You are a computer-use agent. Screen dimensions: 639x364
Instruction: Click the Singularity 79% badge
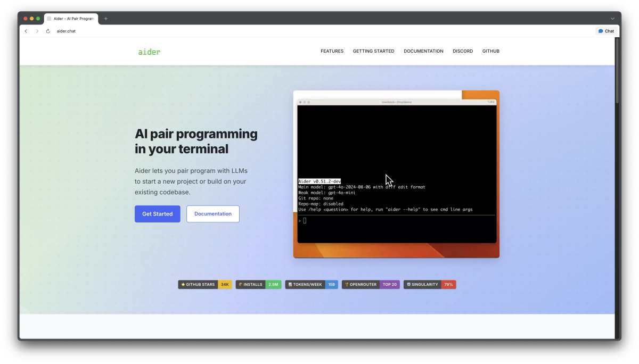click(x=430, y=285)
